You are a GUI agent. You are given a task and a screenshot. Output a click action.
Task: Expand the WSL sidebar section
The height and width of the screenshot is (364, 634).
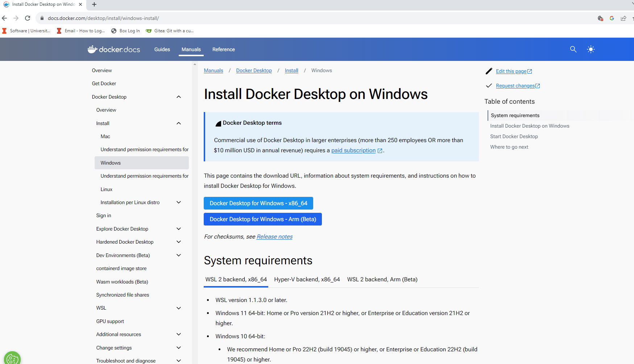coord(179,308)
